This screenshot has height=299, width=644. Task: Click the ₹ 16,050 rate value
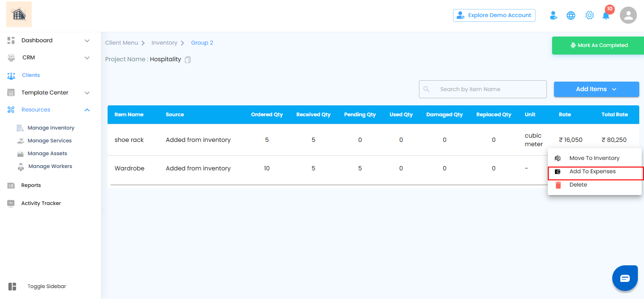click(x=571, y=140)
